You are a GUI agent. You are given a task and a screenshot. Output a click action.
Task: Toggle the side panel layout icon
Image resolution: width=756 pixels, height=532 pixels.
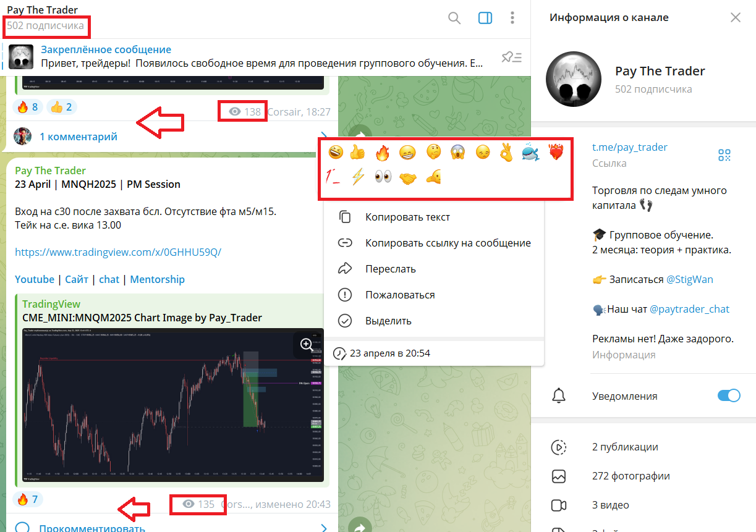[x=485, y=19]
